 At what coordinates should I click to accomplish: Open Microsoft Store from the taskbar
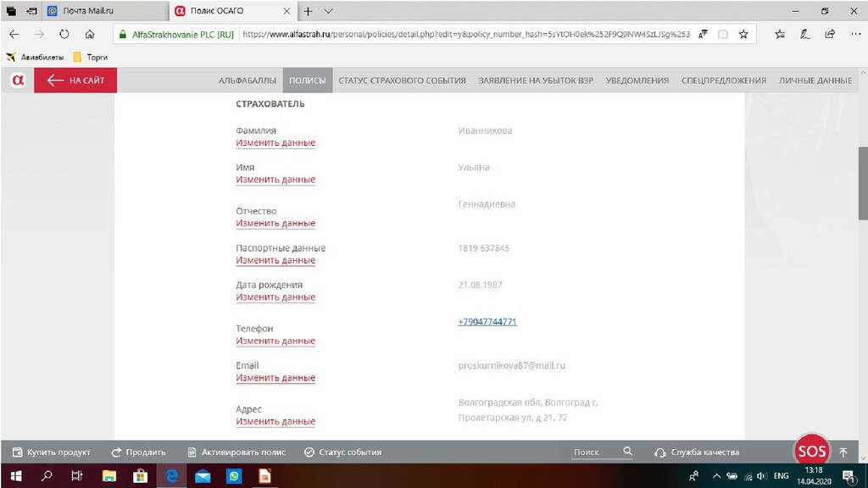140,476
